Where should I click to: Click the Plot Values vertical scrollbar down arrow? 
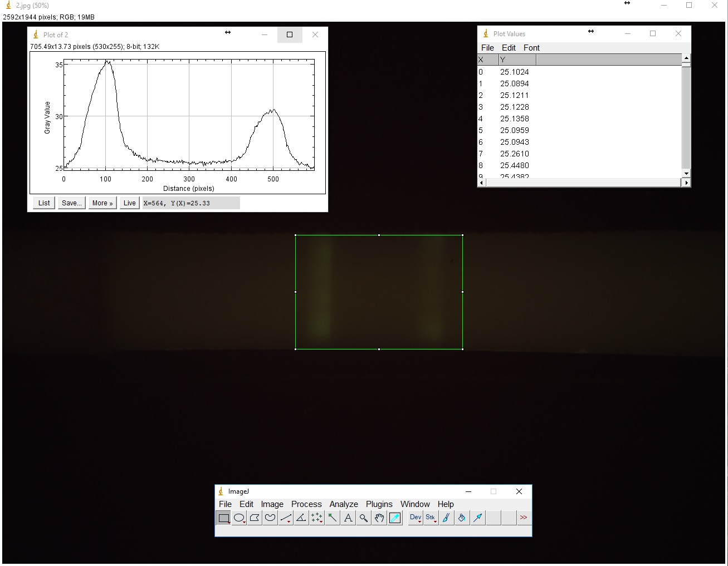tap(686, 174)
